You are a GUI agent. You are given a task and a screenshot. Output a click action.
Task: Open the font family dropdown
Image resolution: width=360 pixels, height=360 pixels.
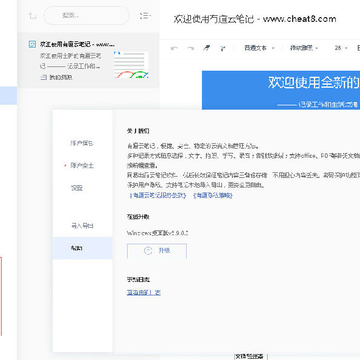point(304,48)
